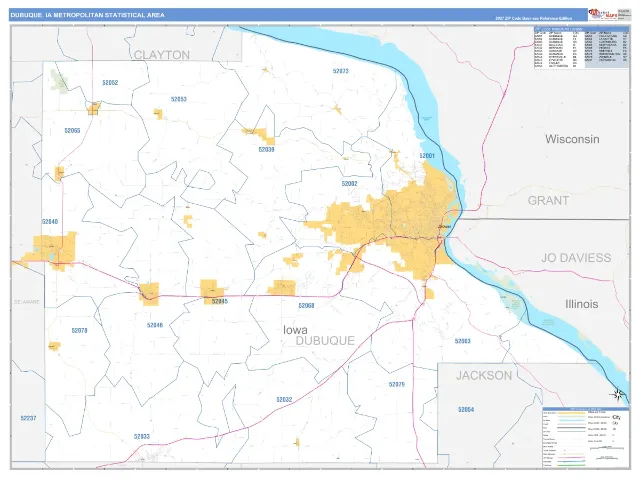Click the 52033 ZIP code label
This screenshot has height=480, width=640.
point(142,437)
